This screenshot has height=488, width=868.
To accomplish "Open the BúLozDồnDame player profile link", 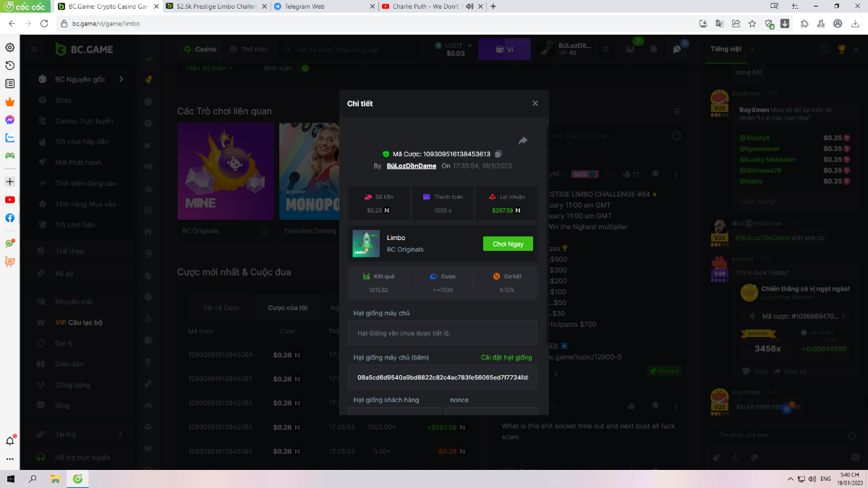I will (x=411, y=166).
